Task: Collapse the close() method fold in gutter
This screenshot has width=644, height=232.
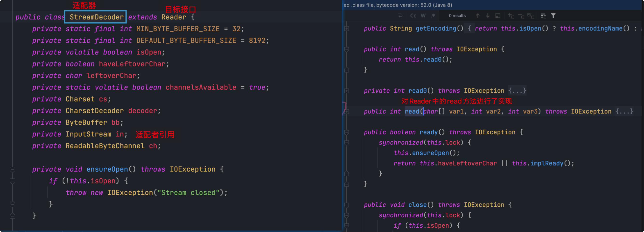Action: click(x=347, y=205)
